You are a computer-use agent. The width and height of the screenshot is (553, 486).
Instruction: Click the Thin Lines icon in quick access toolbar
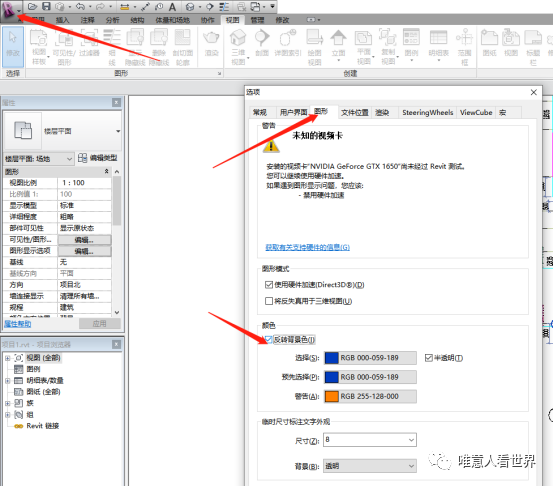point(224,6)
